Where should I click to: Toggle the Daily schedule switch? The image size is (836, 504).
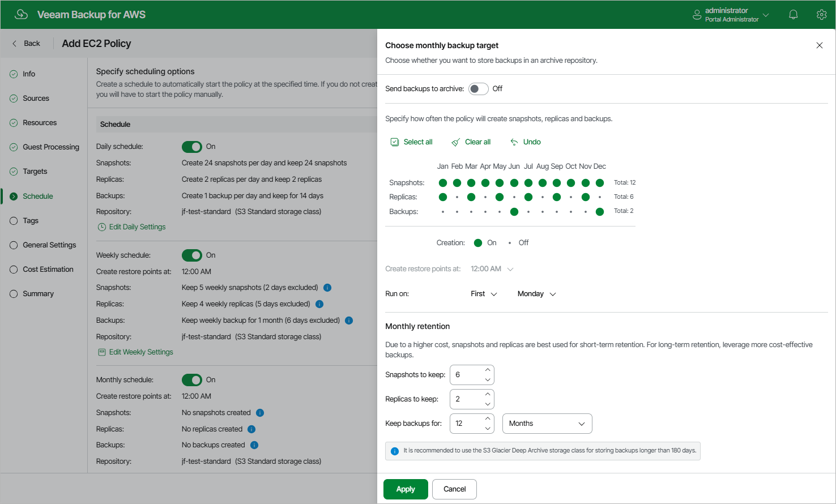coord(192,147)
